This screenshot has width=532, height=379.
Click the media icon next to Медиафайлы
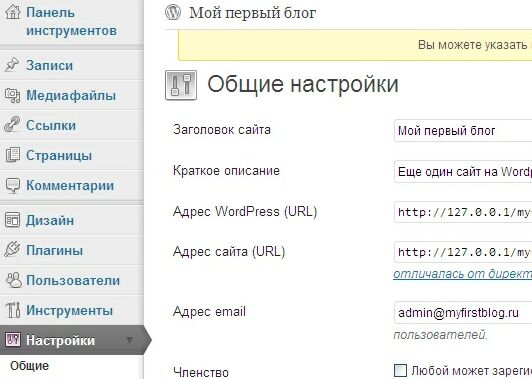[12, 95]
